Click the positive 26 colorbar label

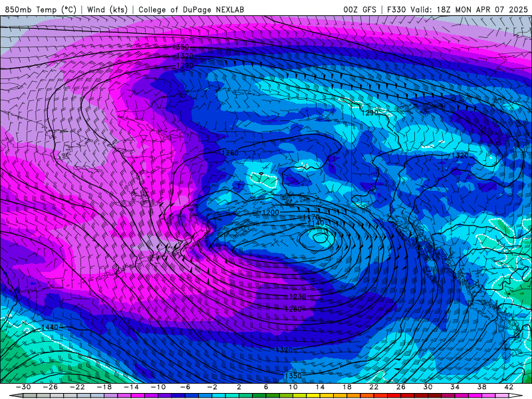pos(401,387)
